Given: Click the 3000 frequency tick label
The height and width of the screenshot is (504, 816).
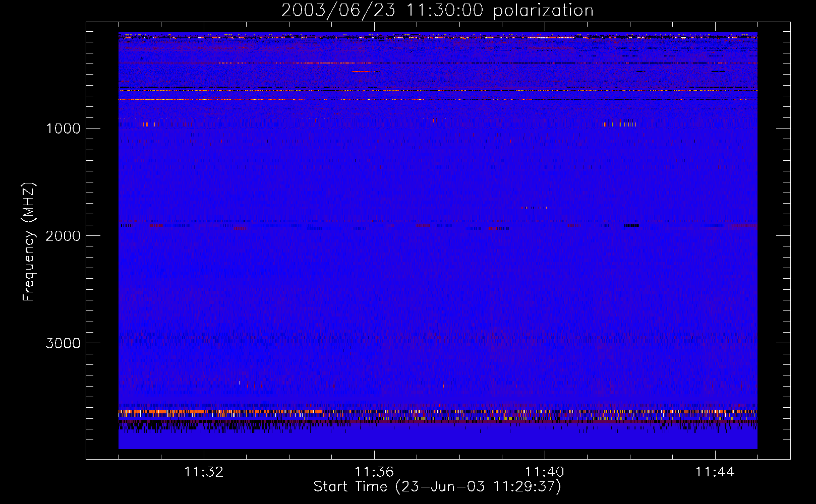Looking at the screenshot, I should pyautogui.click(x=63, y=343).
